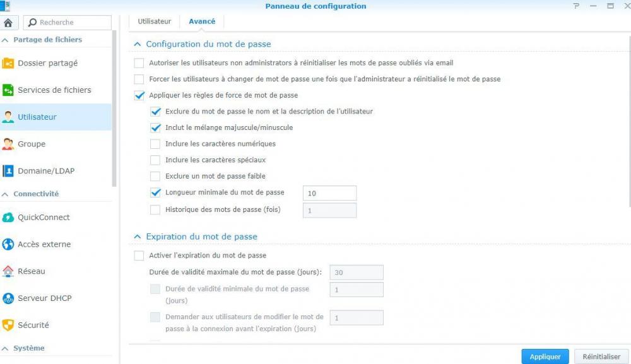This screenshot has height=364, width=631.
Task: Click the Services de fichiers icon
Action: 8,90
